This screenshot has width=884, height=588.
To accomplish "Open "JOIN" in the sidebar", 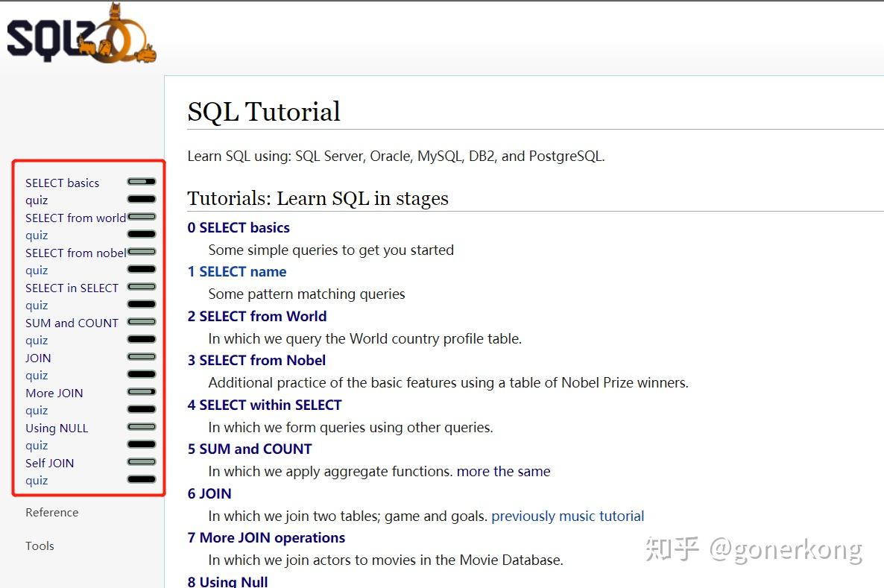I will tap(37, 358).
